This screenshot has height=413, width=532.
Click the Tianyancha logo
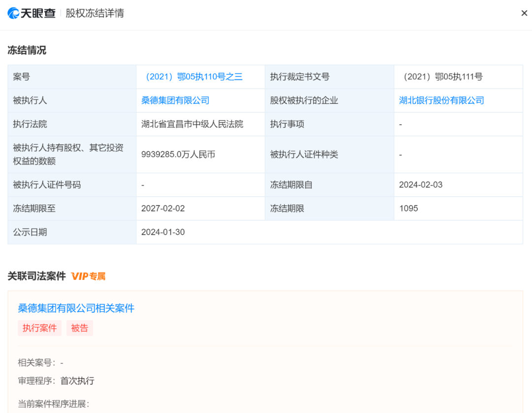tap(32, 13)
